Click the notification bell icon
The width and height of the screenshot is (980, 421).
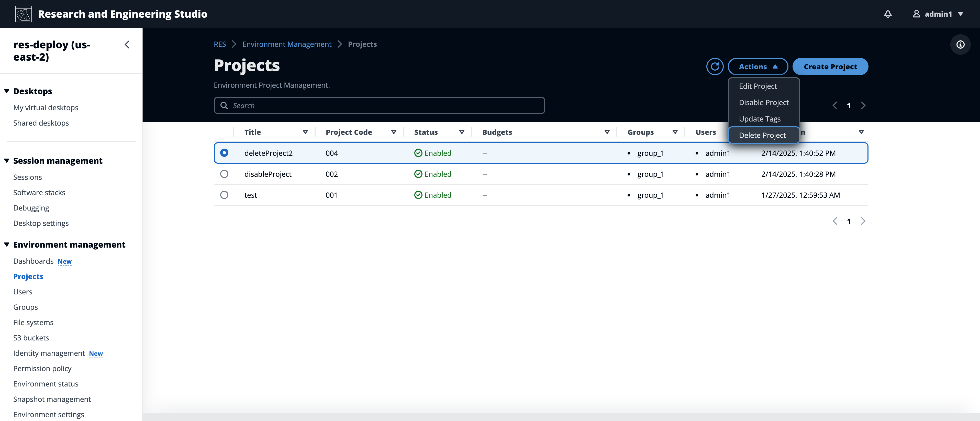click(x=888, y=14)
